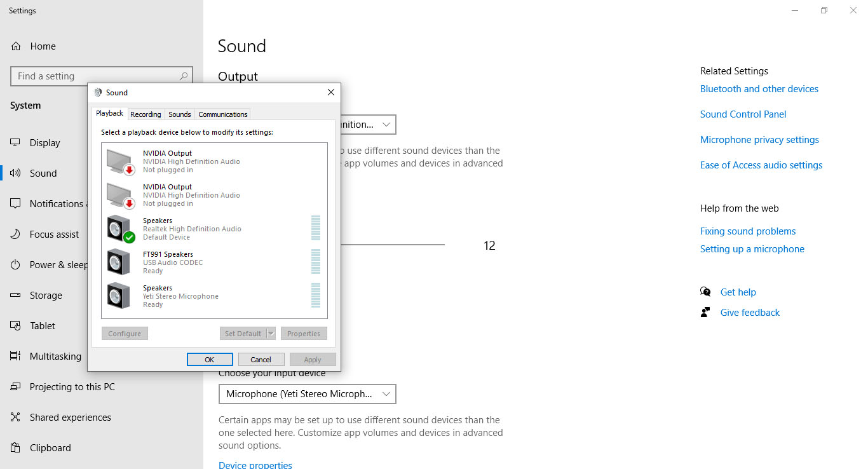
Task: Click the Configure button
Action: 125,334
